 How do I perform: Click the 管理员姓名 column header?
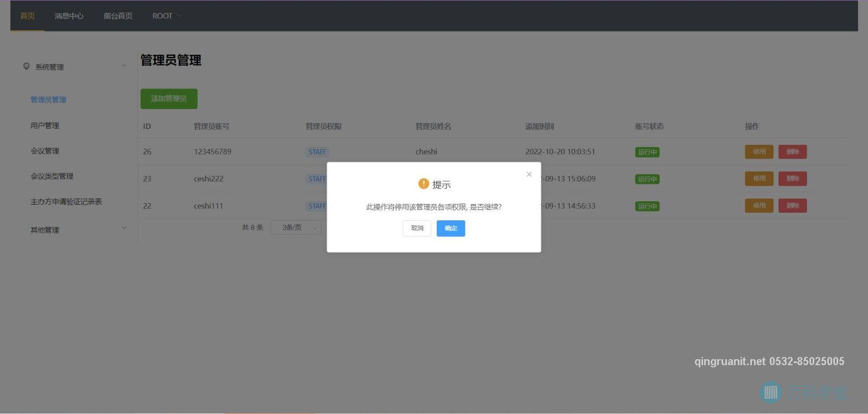point(433,126)
